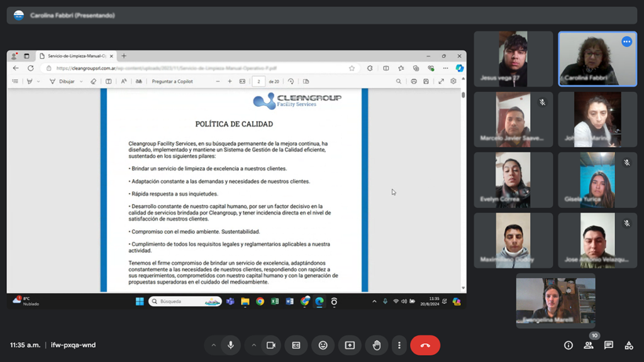Click the PDF fit to width icon
The image size is (644, 362).
[242, 81]
